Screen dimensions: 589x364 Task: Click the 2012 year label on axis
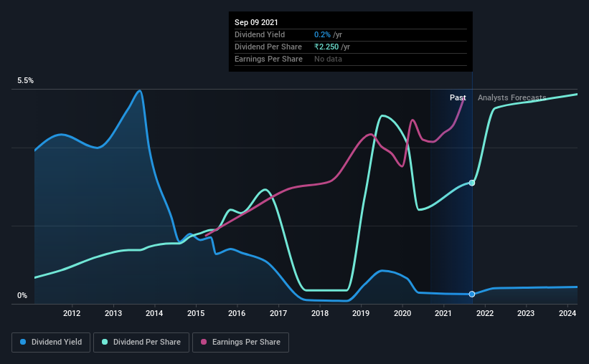(72, 313)
